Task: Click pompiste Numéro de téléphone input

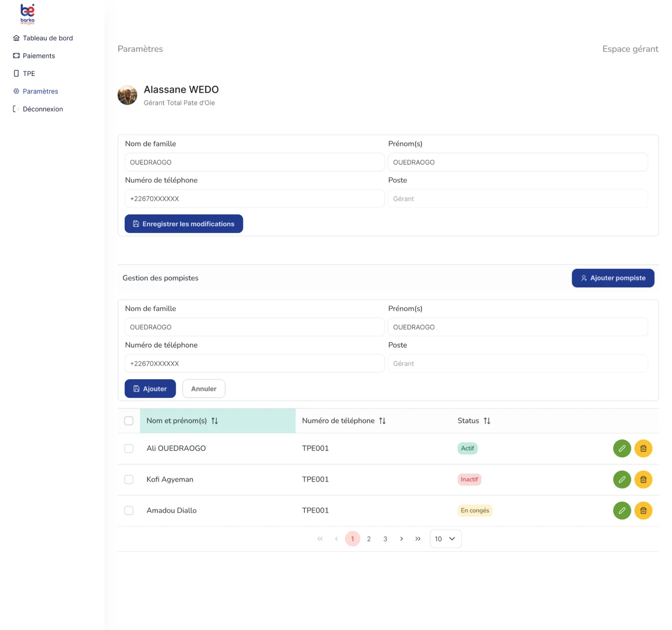Action: [x=255, y=363]
